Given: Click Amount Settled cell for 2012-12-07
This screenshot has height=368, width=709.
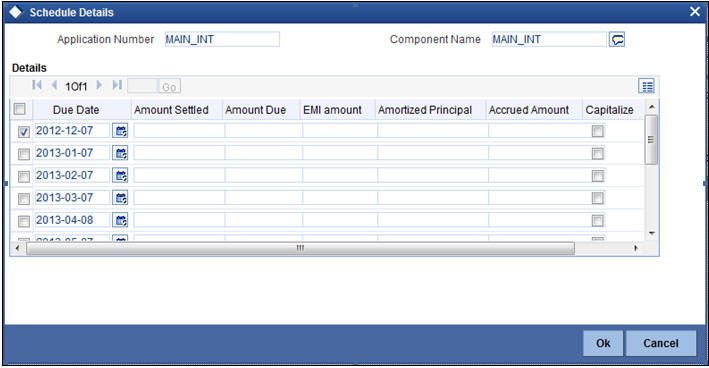Looking at the screenshot, I should 179,131.
